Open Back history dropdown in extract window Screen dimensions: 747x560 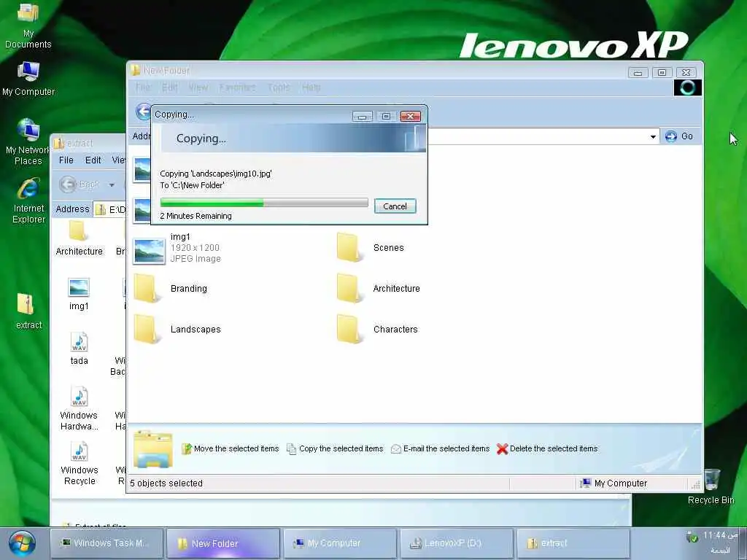[112, 184]
